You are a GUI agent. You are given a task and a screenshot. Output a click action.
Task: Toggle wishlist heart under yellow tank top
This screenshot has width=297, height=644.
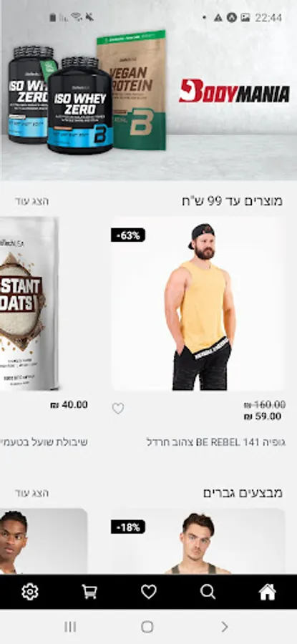[118, 409]
